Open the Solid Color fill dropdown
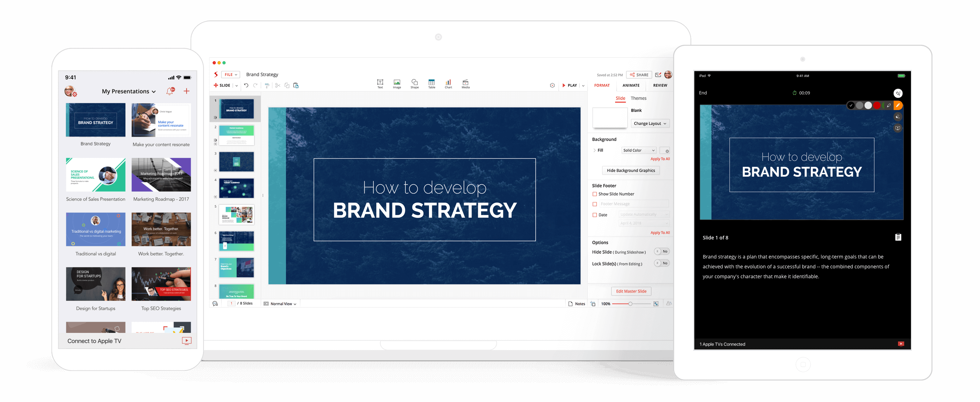Viewport: 980px width, 402px height. [639, 150]
